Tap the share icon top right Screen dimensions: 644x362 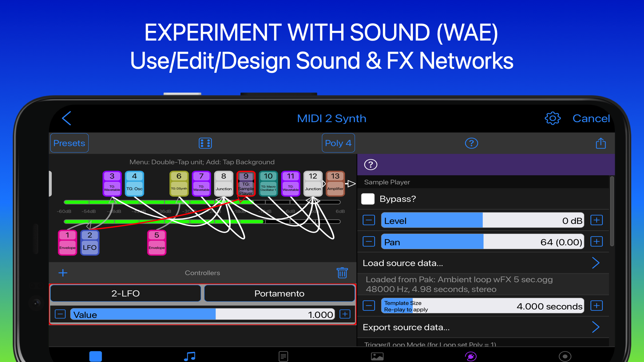(x=601, y=143)
